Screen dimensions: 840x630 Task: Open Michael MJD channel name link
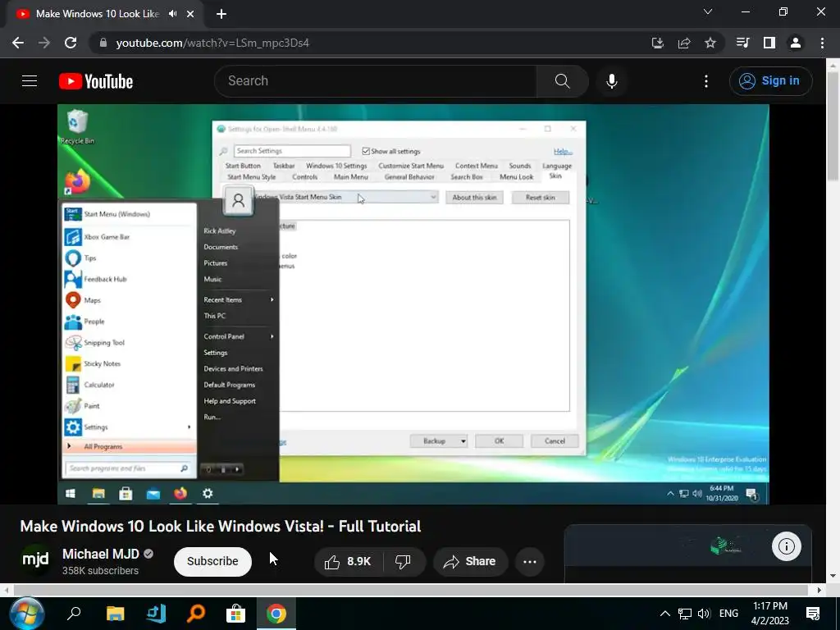(x=101, y=554)
